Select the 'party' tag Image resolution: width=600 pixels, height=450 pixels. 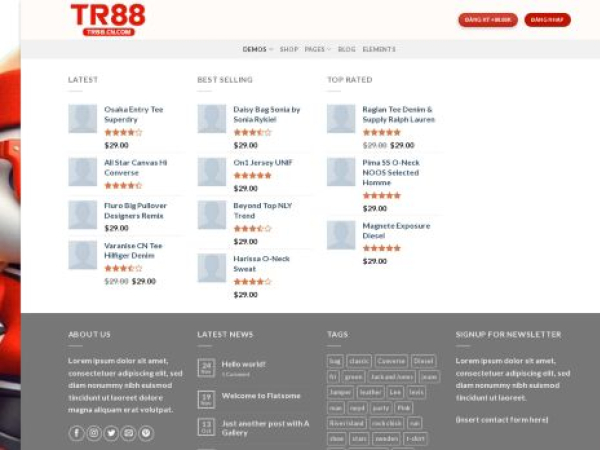click(381, 408)
